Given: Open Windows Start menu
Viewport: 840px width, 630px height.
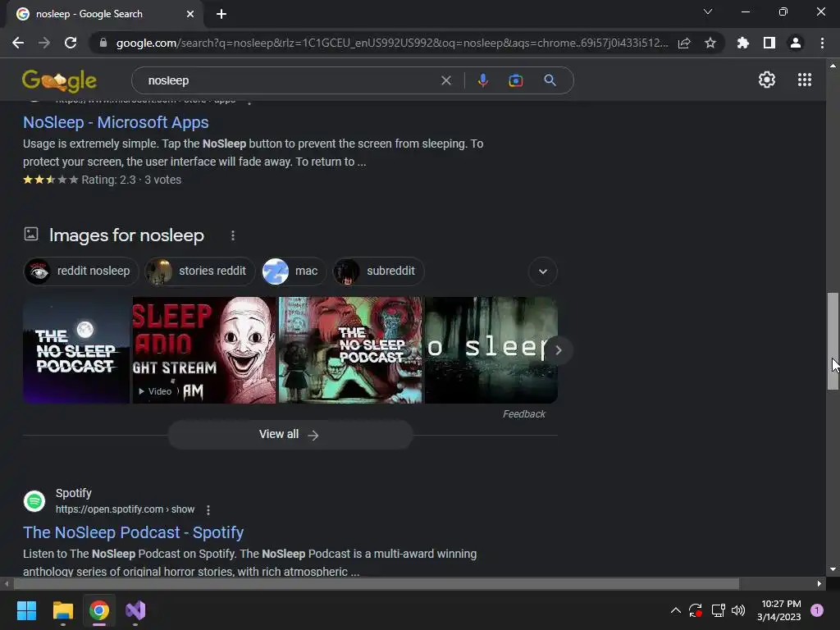Looking at the screenshot, I should (26, 610).
